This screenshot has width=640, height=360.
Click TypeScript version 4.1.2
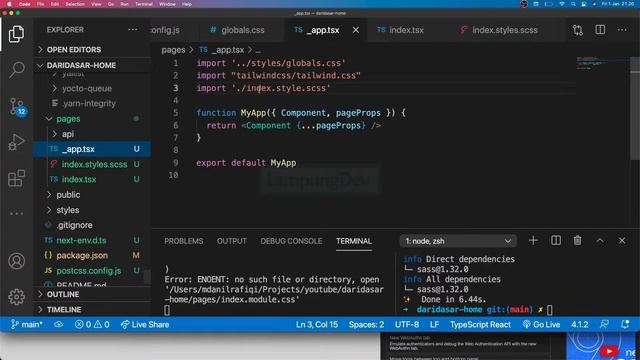click(x=580, y=324)
